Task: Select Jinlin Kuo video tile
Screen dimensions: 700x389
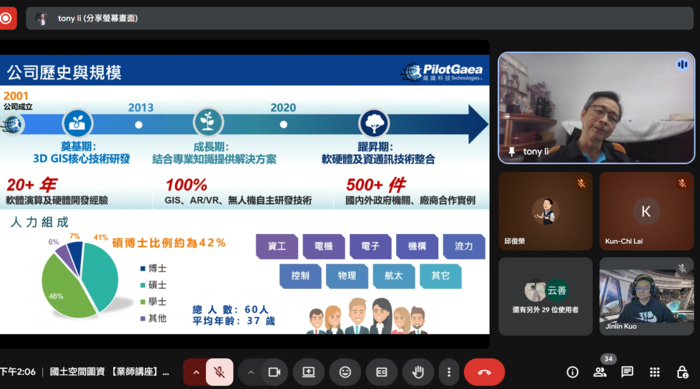Action: coord(646,296)
